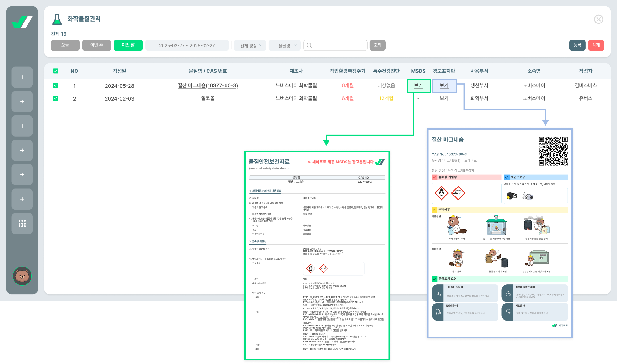
Task: Open the 물질명 search type dropdown
Action: click(x=285, y=45)
